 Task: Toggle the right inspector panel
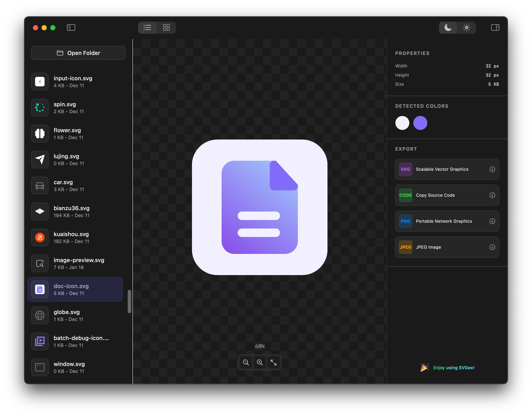coord(495,27)
